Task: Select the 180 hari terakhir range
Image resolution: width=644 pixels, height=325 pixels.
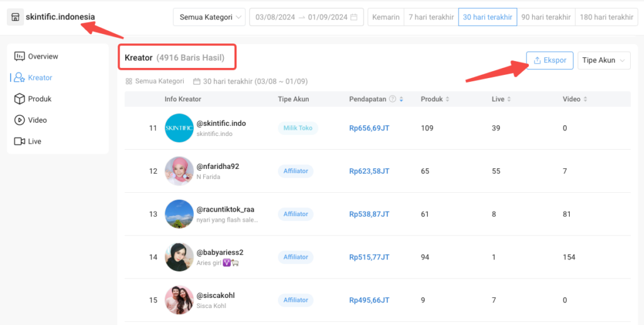Action: click(x=606, y=17)
